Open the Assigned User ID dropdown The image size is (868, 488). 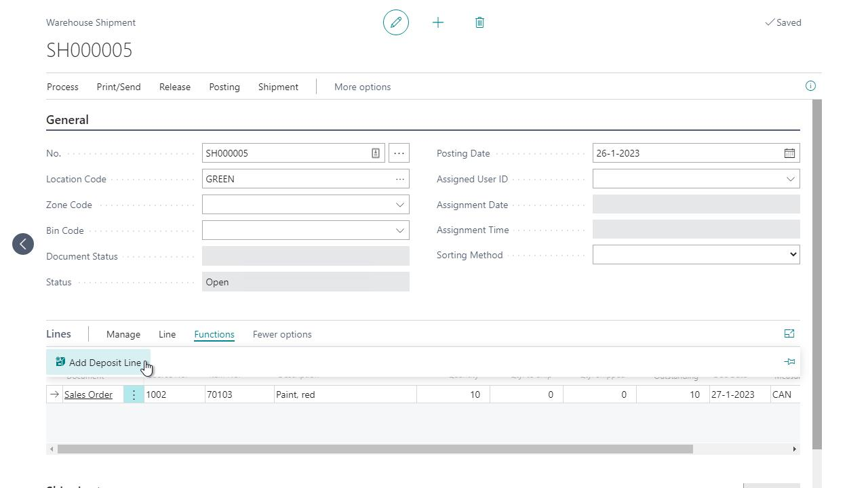790,179
